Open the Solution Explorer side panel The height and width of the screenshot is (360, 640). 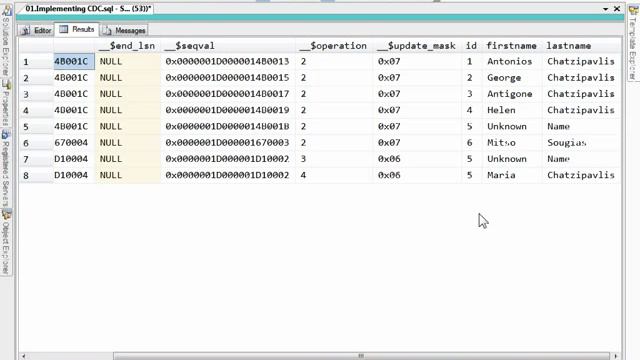6,41
